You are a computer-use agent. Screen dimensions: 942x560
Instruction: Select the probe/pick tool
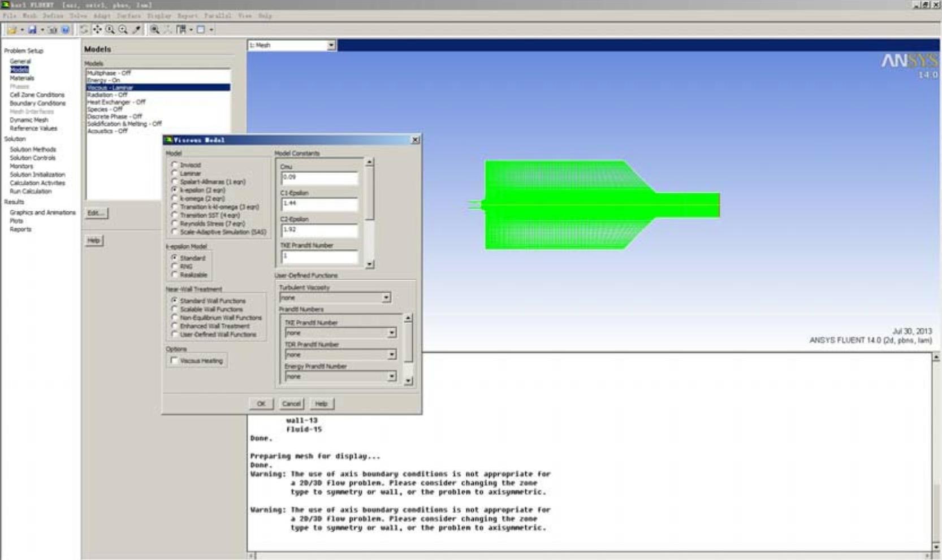pos(136,29)
